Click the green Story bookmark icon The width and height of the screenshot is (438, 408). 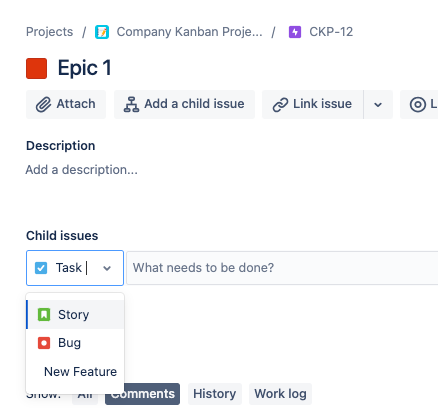44,315
